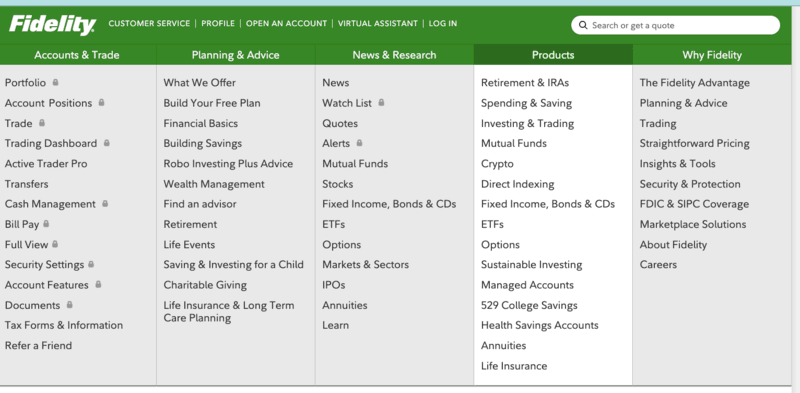Open Retirement & IRAs

pyautogui.click(x=525, y=83)
